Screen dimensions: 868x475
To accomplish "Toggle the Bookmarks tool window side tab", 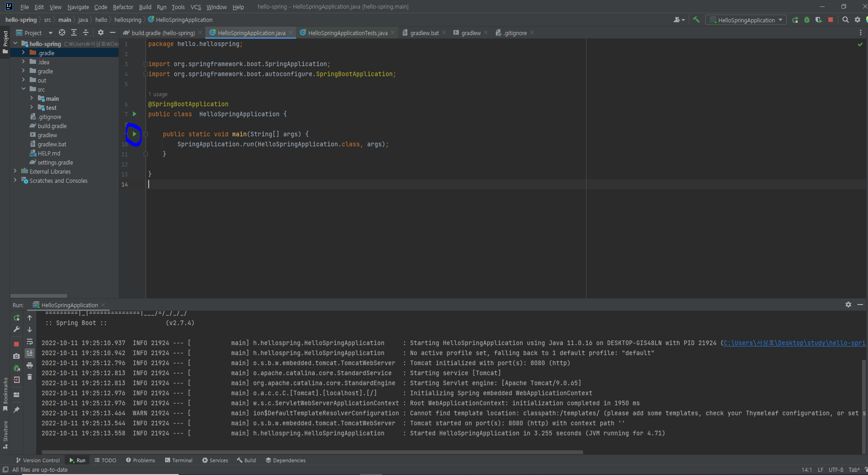I will pos(5,395).
